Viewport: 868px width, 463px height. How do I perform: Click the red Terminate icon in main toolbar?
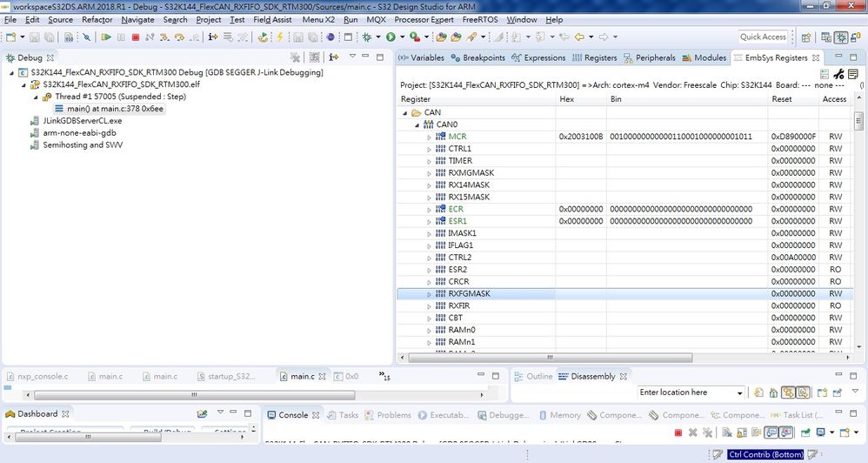135,37
